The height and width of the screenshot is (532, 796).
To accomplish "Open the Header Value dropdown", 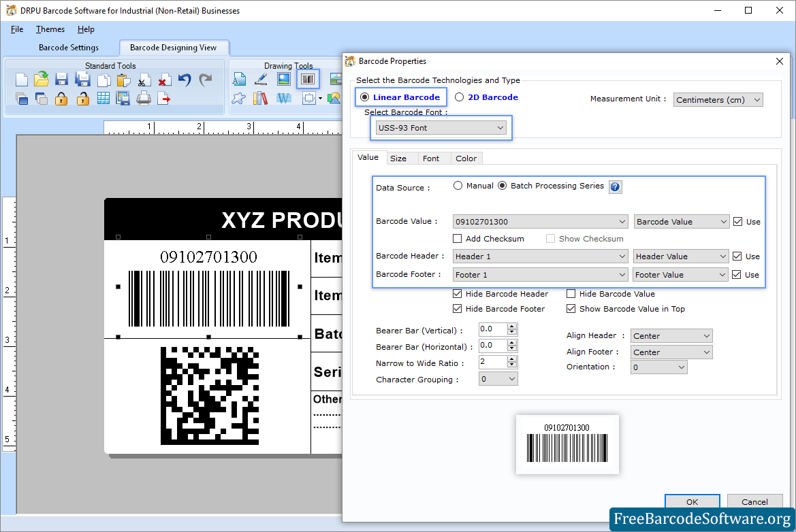I will tap(681, 256).
